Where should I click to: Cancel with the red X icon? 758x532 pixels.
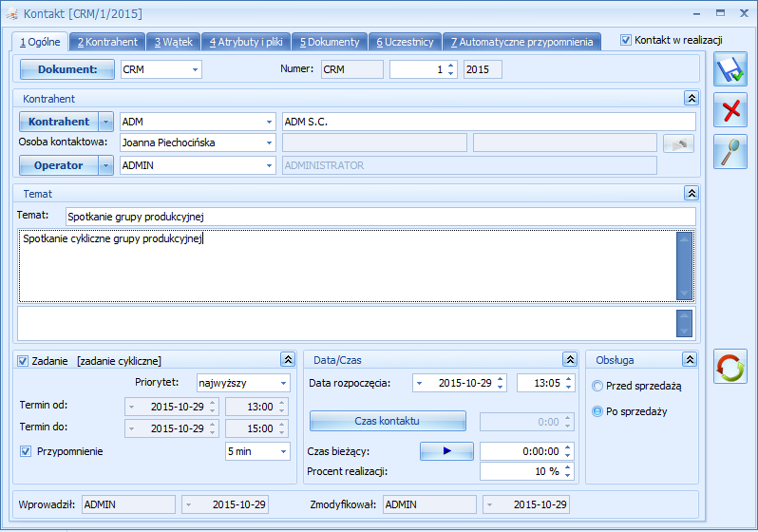(730, 111)
